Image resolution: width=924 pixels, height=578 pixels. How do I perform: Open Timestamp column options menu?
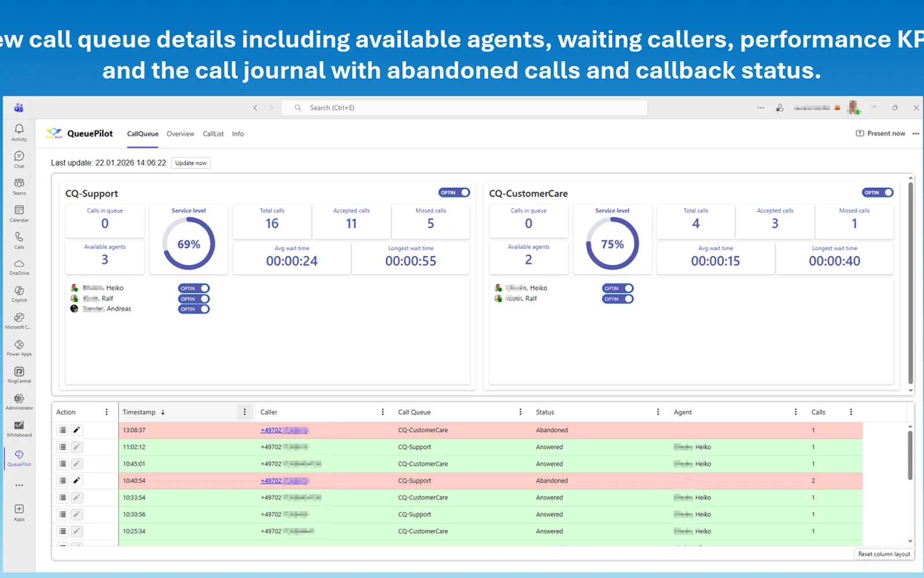pyautogui.click(x=244, y=412)
